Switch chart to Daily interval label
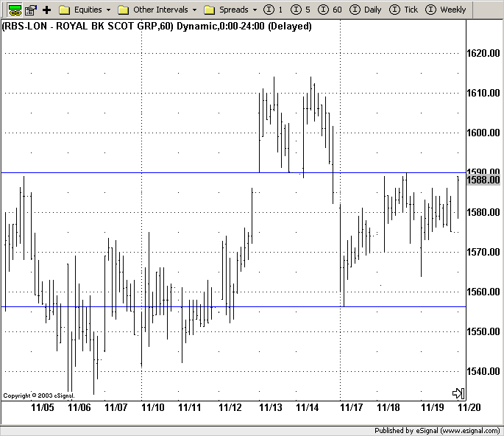This screenshot has height=436, width=504. click(373, 10)
